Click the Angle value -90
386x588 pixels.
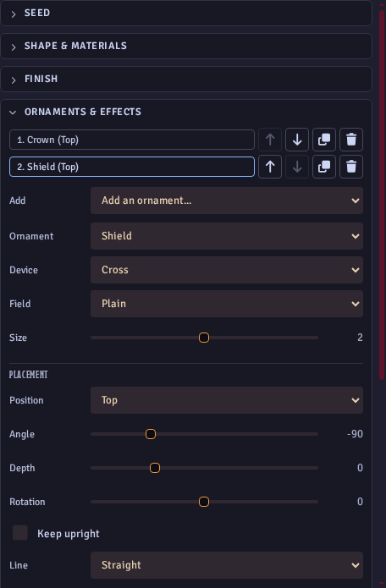tap(355, 434)
